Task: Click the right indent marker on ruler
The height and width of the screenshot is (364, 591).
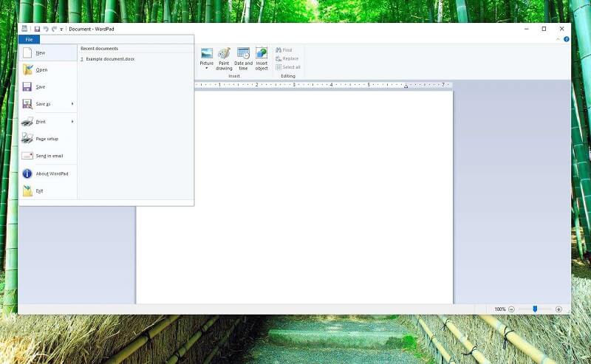Action: (406, 86)
